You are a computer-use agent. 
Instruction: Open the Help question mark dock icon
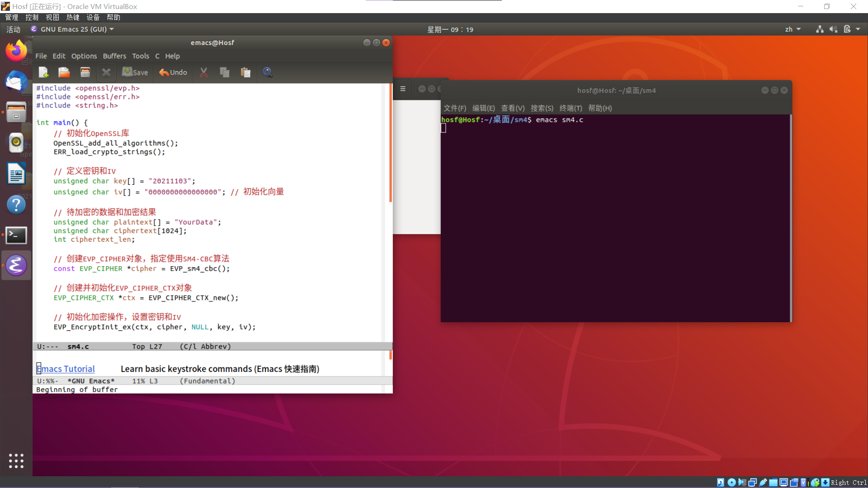(16, 204)
